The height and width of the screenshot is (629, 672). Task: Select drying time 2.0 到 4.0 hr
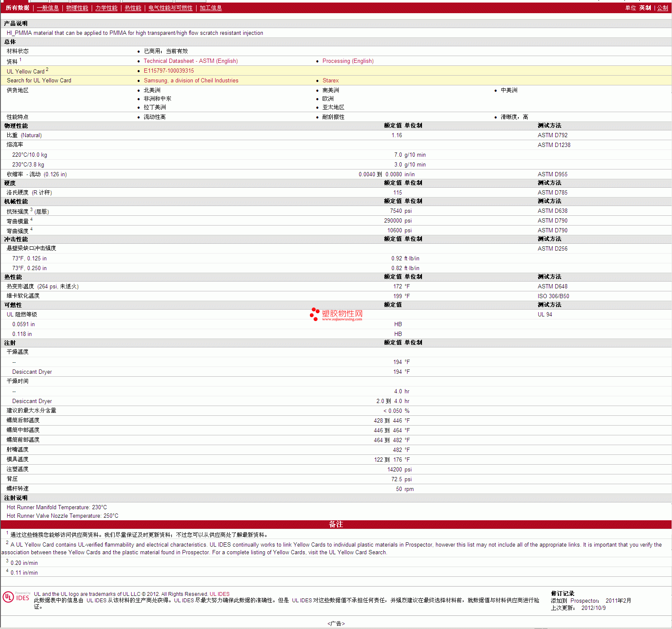393,401
